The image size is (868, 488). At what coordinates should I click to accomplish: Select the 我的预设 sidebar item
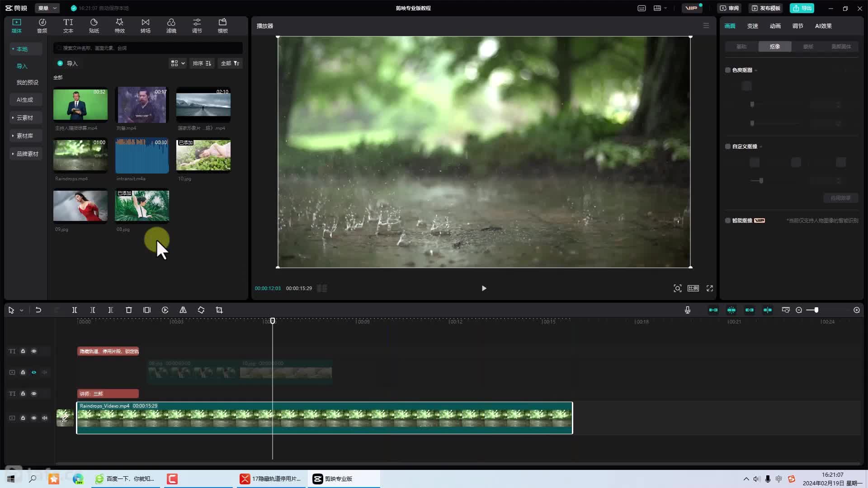point(28,82)
